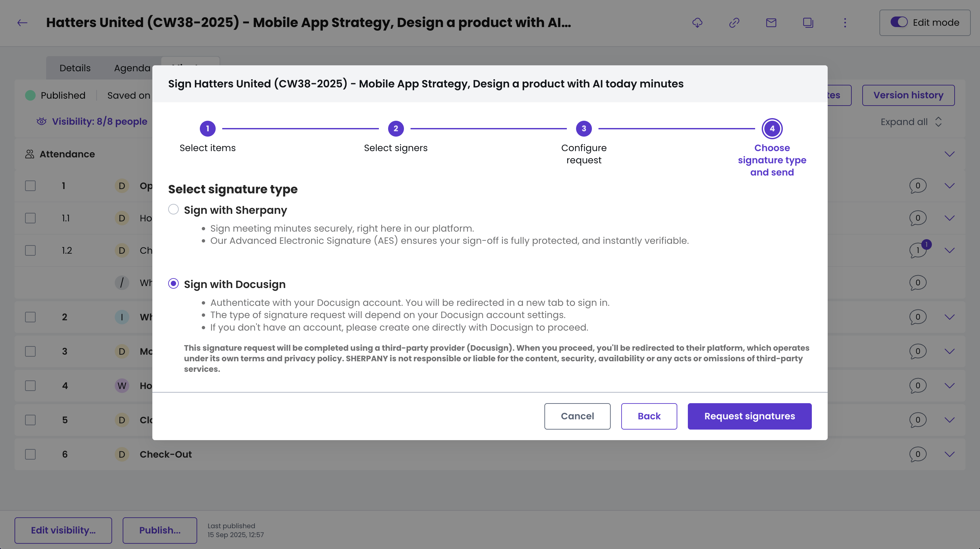980x549 pixels.
Task: Click the email envelope icon
Action: pos(771,23)
